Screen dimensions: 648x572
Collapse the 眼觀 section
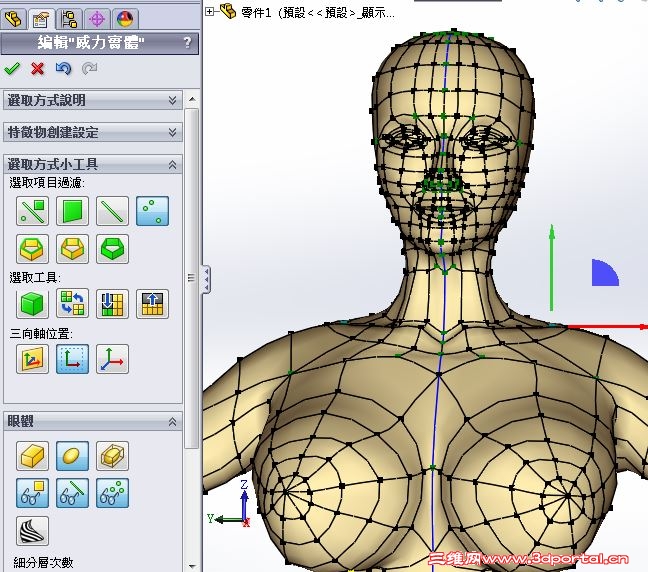(93, 422)
